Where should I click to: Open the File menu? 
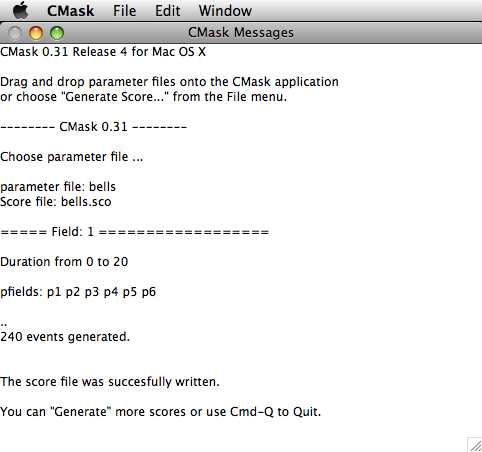click(124, 11)
